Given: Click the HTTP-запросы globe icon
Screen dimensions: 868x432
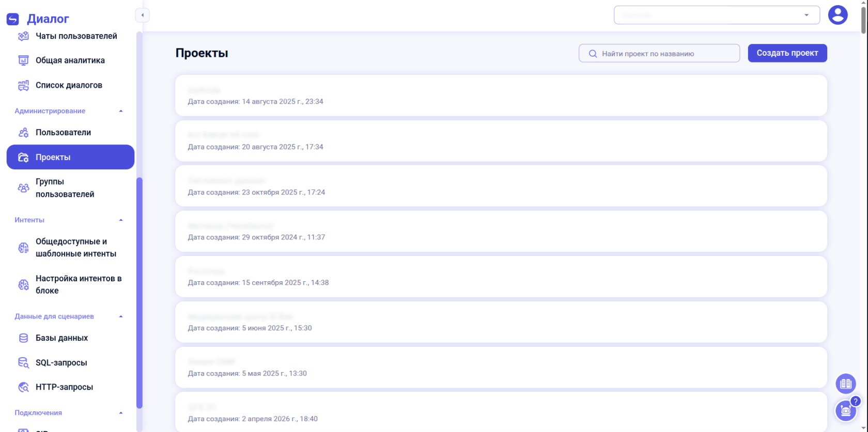Looking at the screenshot, I should pyautogui.click(x=23, y=387).
